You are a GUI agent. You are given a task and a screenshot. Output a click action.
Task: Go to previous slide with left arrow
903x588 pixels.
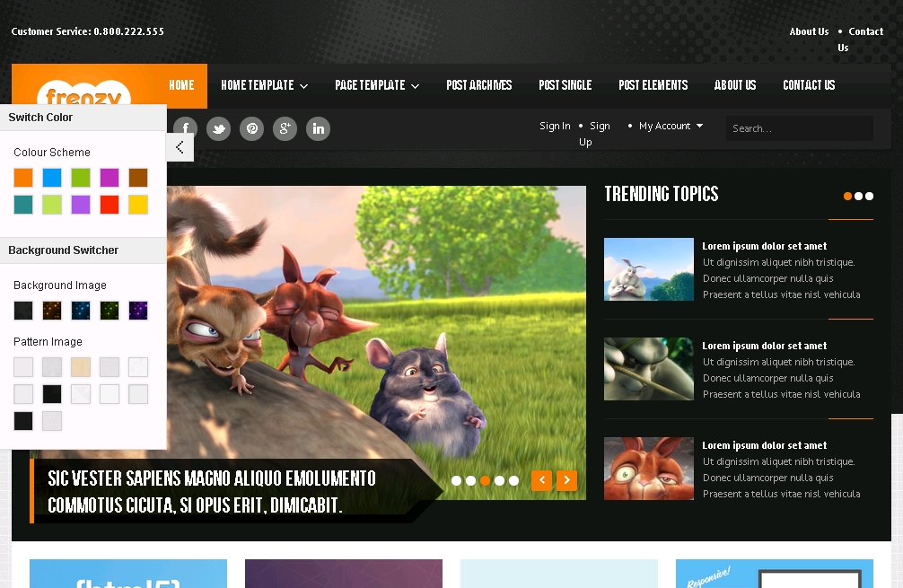(541, 480)
